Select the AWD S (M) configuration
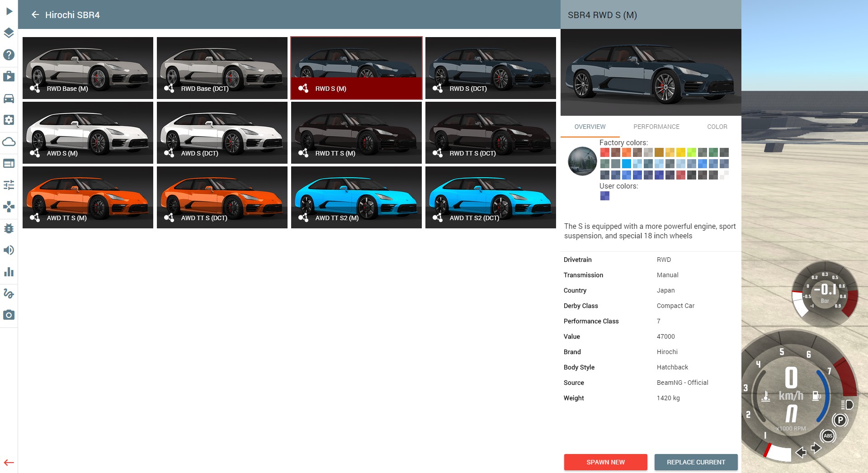The height and width of the screenshot is (473, 868). 88,132
